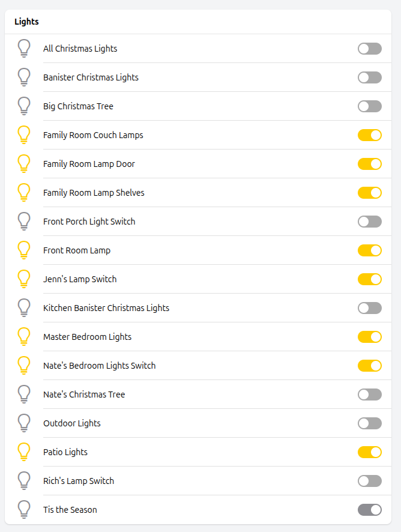Enable the Front Porch Light Switch toggle

[369, 222]
